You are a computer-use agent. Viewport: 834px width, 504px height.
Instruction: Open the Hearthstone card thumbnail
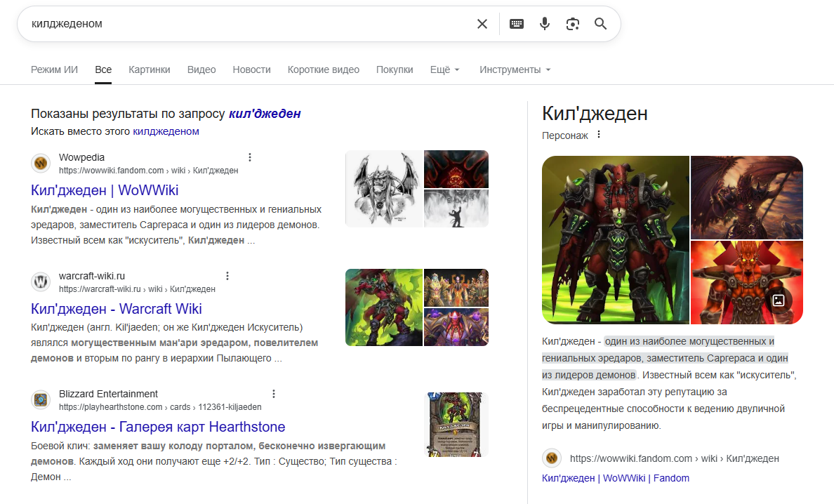(x=456, y=425)
